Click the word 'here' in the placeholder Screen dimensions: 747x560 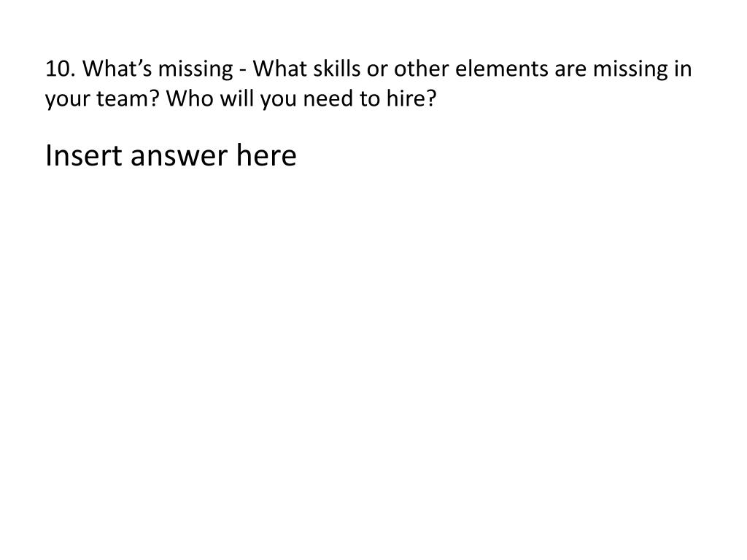point(266,155)
